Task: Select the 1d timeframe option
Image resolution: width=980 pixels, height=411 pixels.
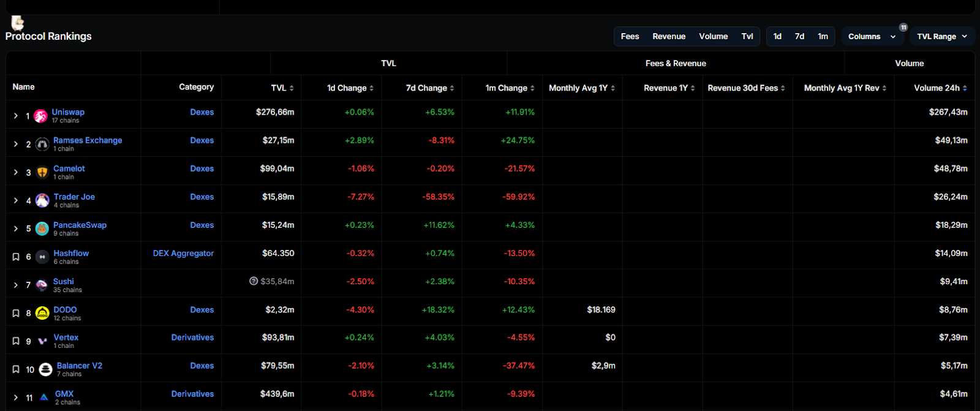Action: (777, 37)
